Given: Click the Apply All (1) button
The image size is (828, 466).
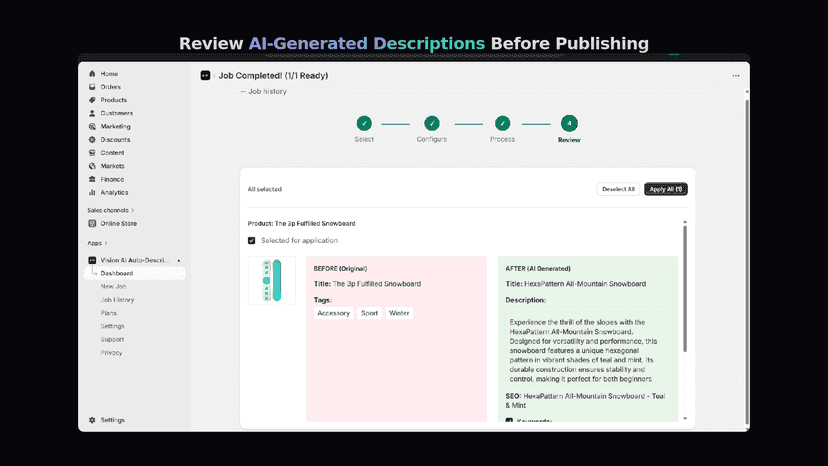Looking at the screenshot, I should point(666,189).
